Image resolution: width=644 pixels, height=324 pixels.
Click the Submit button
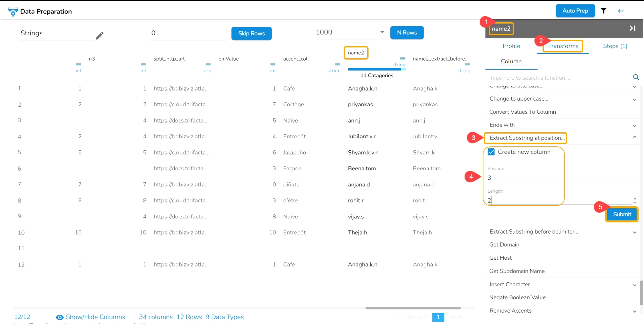[622, 214]
